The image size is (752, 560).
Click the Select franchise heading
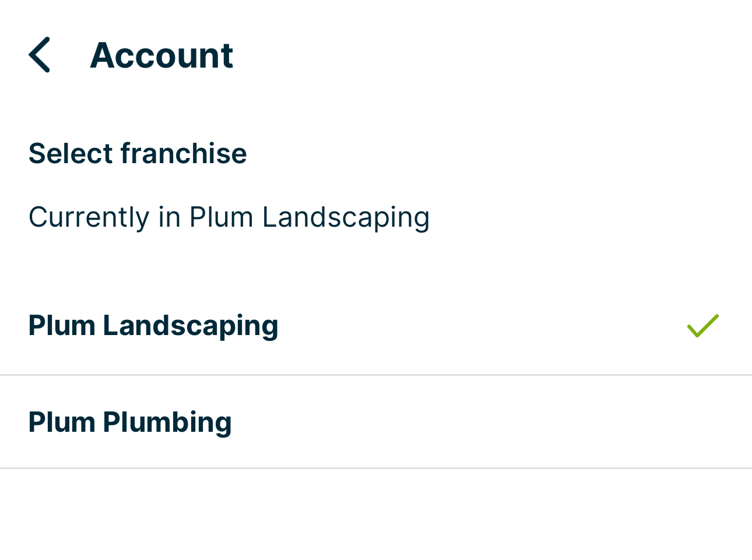click(x=138, y=154)
